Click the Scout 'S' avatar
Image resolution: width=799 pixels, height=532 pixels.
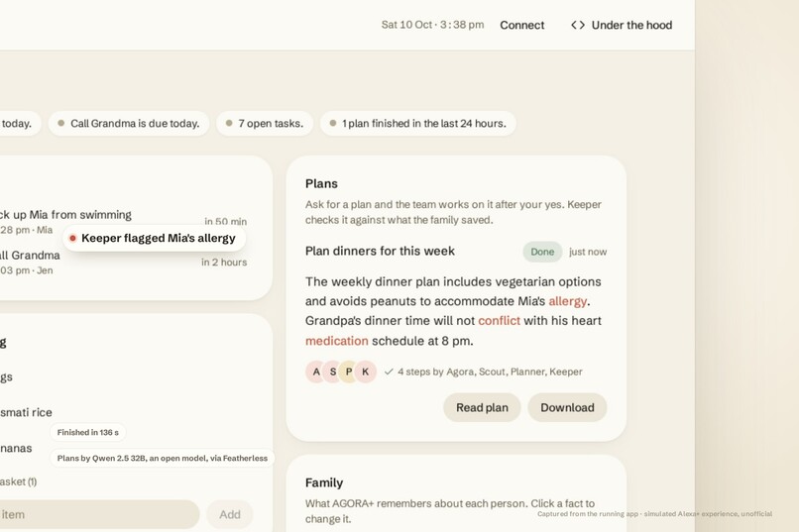pos(333,372)
